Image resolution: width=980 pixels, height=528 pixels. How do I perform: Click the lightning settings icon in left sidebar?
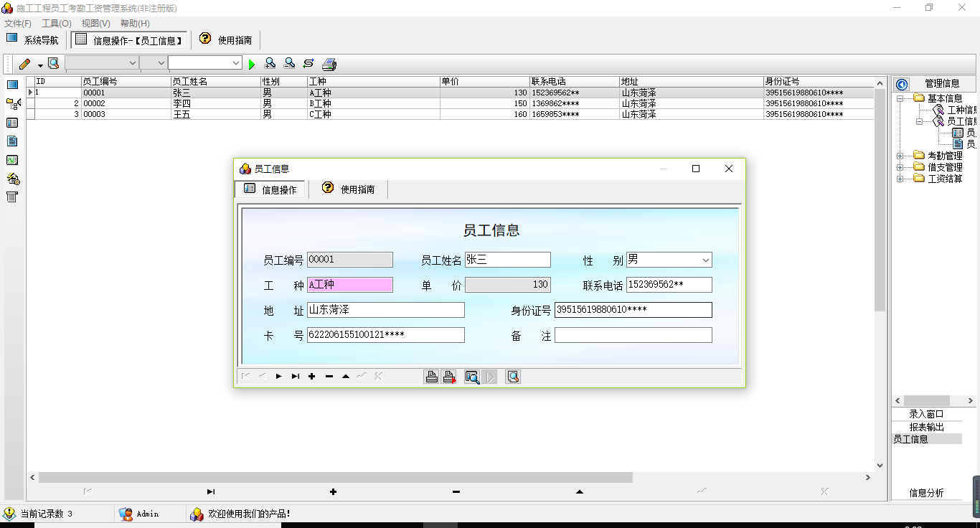[13, 179]
